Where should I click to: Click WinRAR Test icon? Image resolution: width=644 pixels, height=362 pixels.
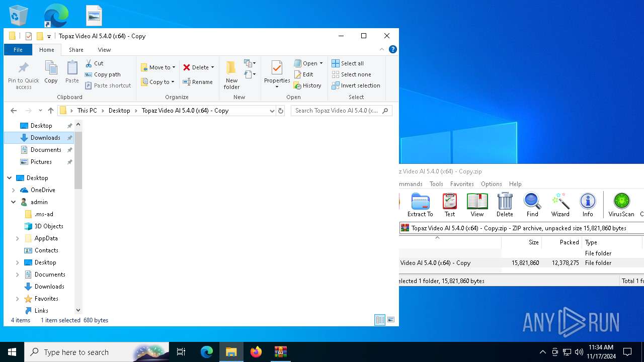450,205
